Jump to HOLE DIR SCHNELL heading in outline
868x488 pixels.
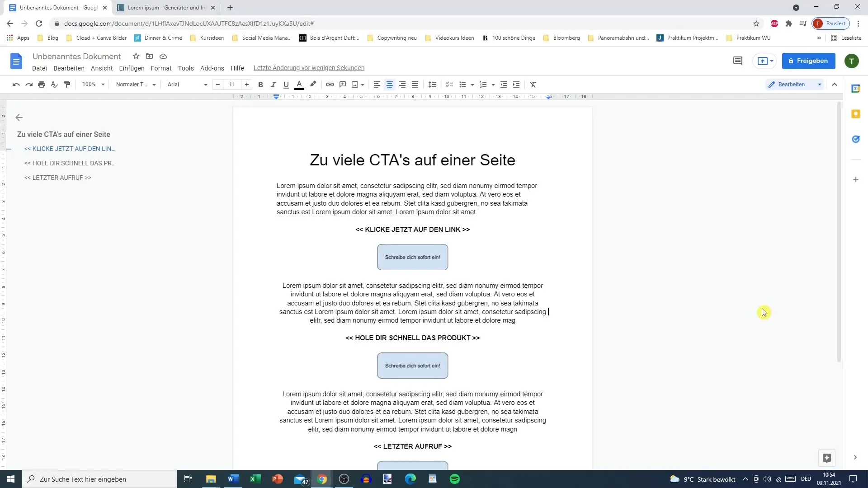click(x=70, y=163)
